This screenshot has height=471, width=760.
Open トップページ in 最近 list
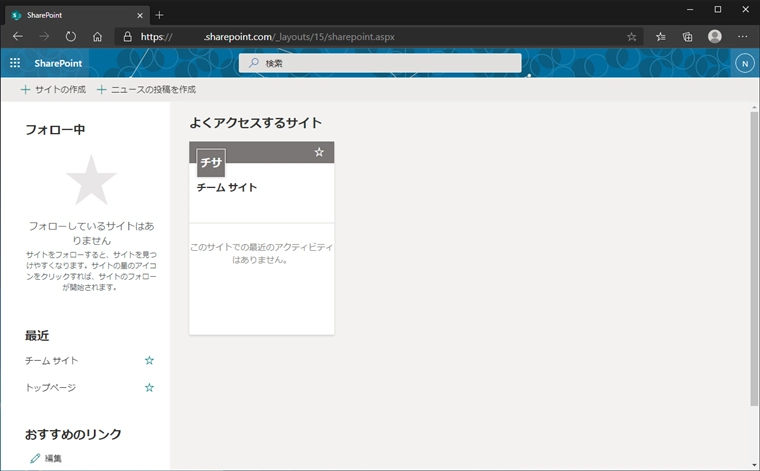pos(50,388)
